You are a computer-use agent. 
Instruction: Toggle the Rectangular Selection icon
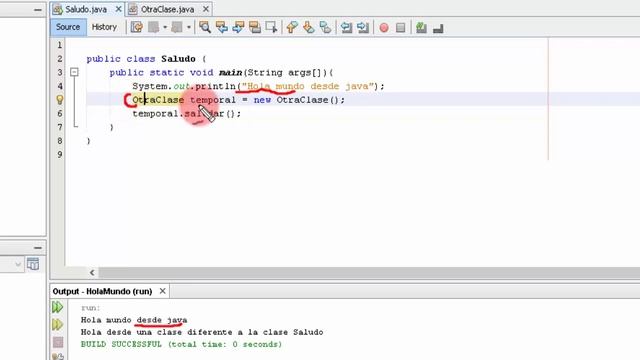pyautogui.click(x=271, y=27)
